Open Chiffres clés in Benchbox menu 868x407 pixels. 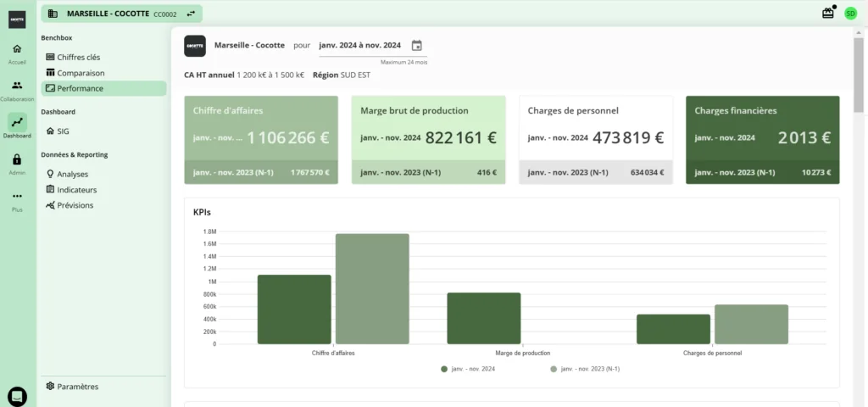[x=78, y=57]
